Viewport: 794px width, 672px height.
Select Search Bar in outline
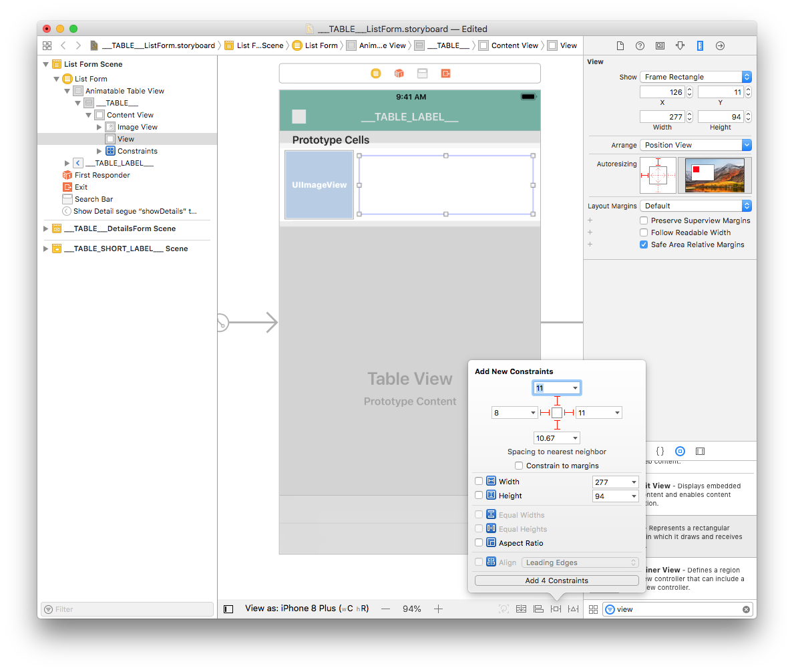[x=93, y=199]
